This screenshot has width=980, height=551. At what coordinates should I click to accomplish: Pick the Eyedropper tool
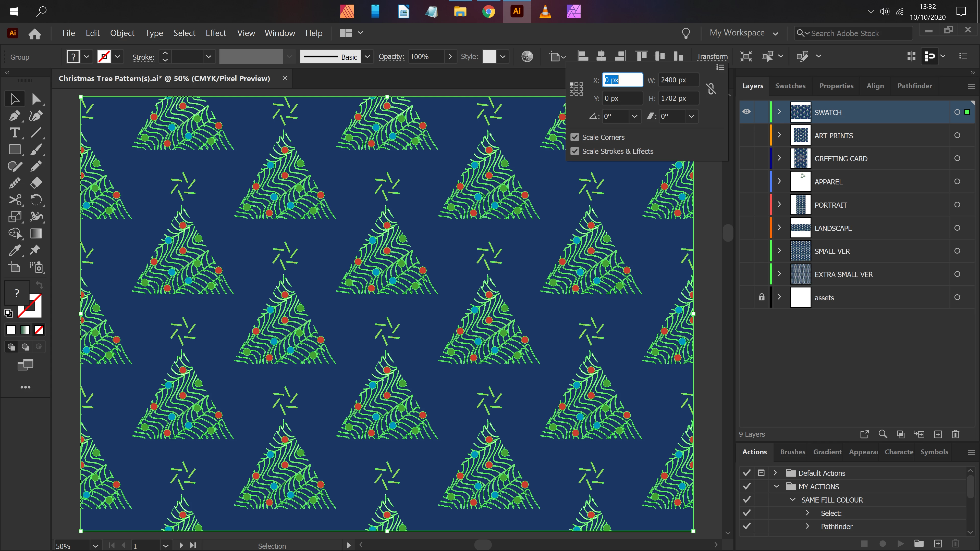pyautogui.click(x=15, y=250)
